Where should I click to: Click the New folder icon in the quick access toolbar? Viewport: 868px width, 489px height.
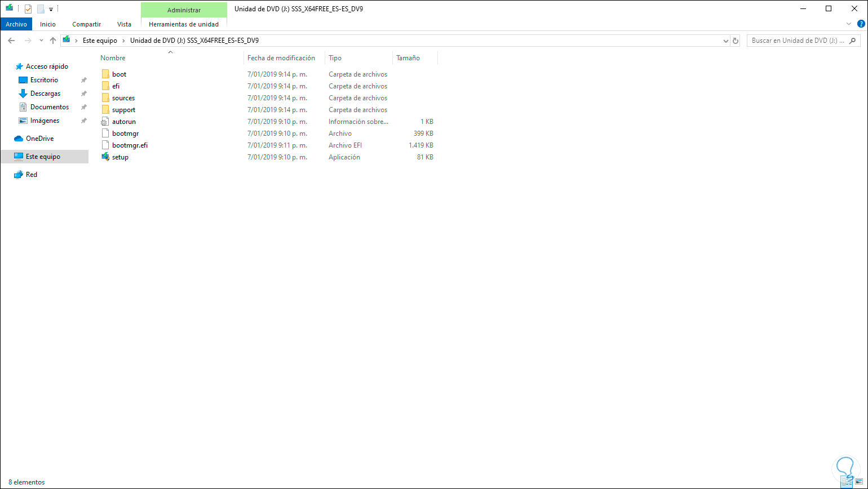[41, 9]
